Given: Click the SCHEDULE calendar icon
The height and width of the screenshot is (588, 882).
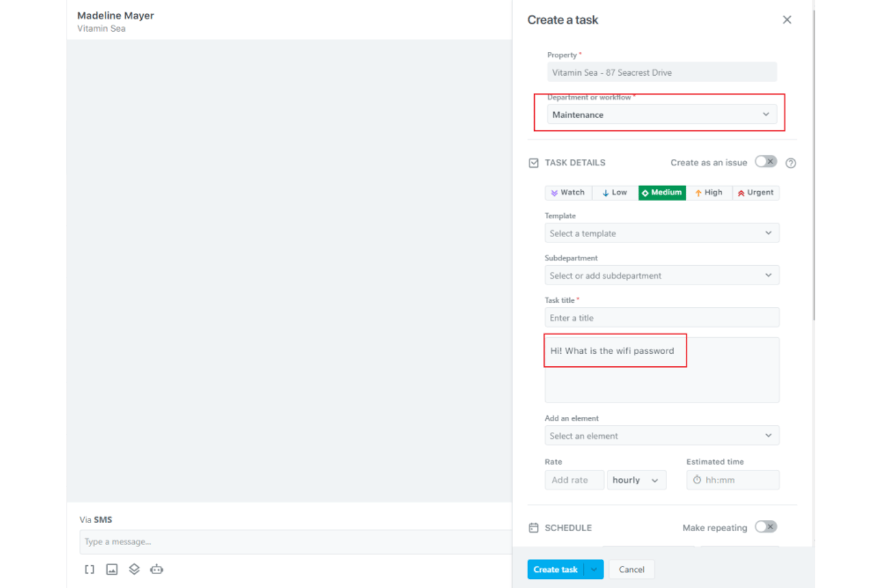Looking at the screenshot, I should pos(534,528).
